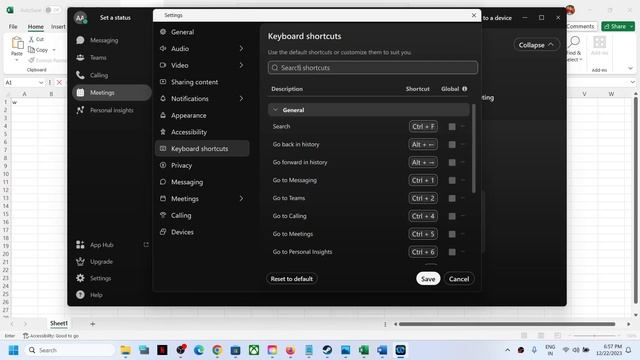Click the taskbar Search box
640x360 pixels.
click(69, 350)
